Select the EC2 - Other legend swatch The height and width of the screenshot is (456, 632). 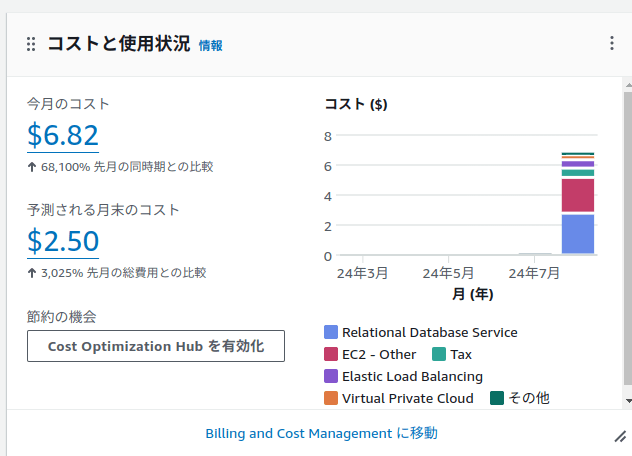pyautogui.click(x=331, y=354)
